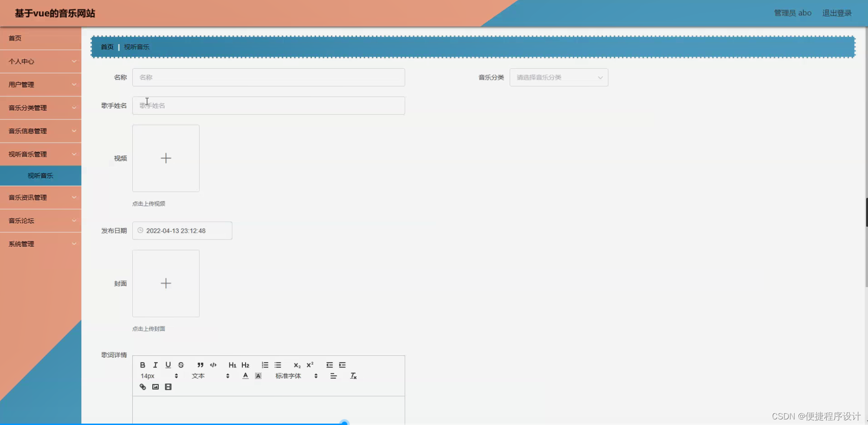Insert a video in the editor

click(x=168, y=387)
